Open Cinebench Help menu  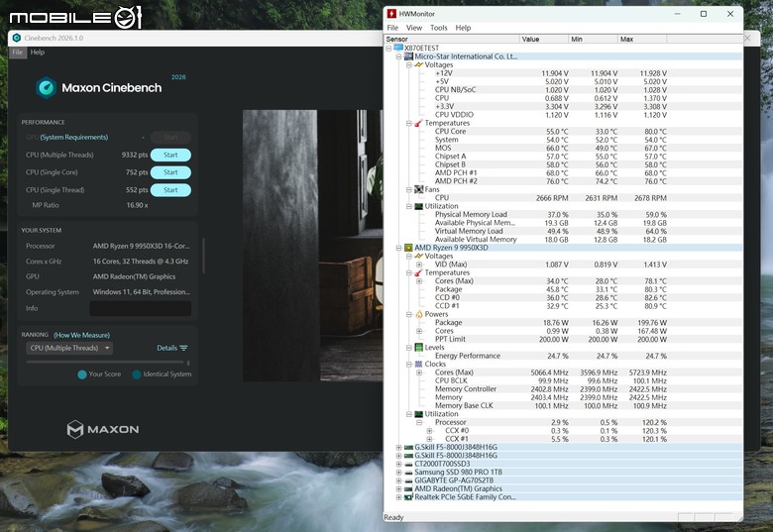click(x=38, y=53)
